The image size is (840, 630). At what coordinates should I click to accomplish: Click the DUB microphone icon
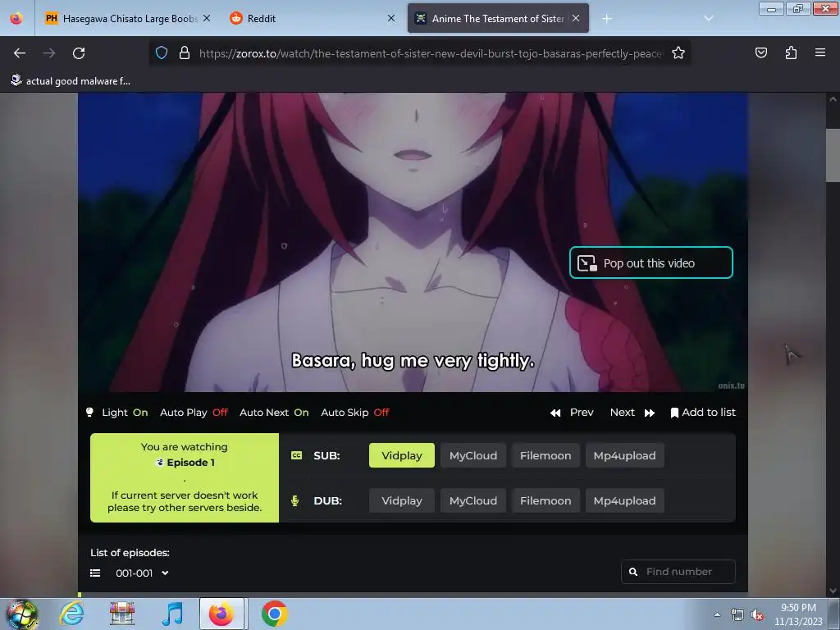click(294, 501)
